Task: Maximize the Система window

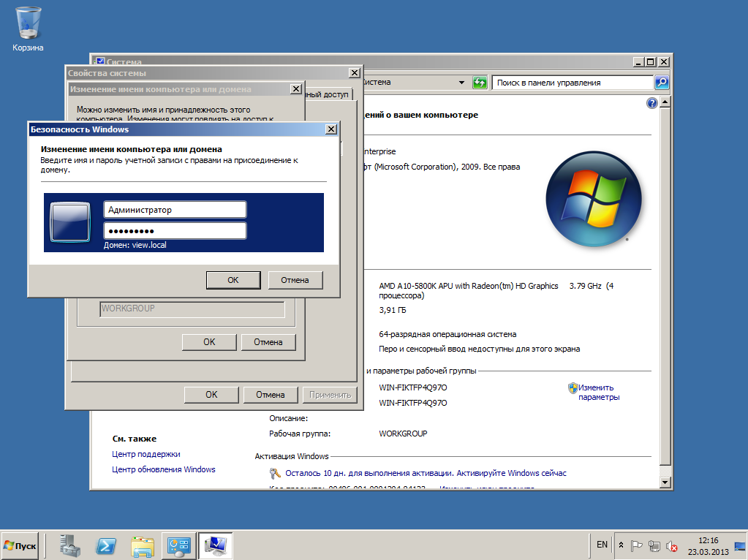Action: pos(651,62)
